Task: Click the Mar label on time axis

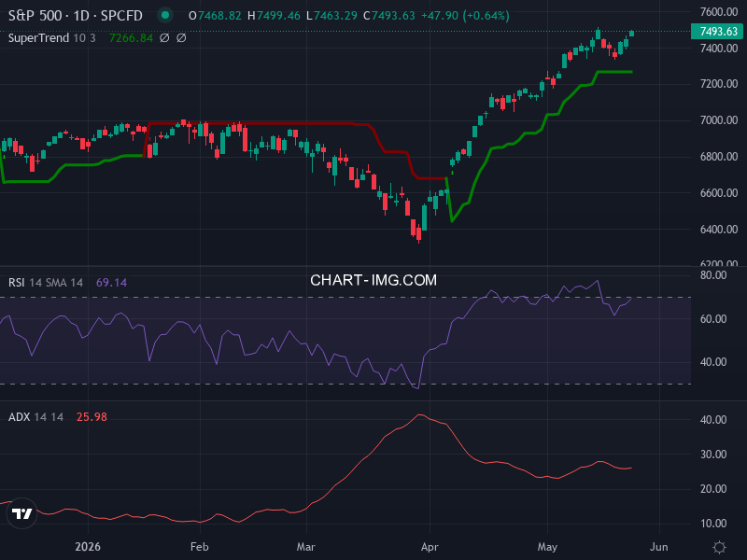Action: (x=305, y=547)
